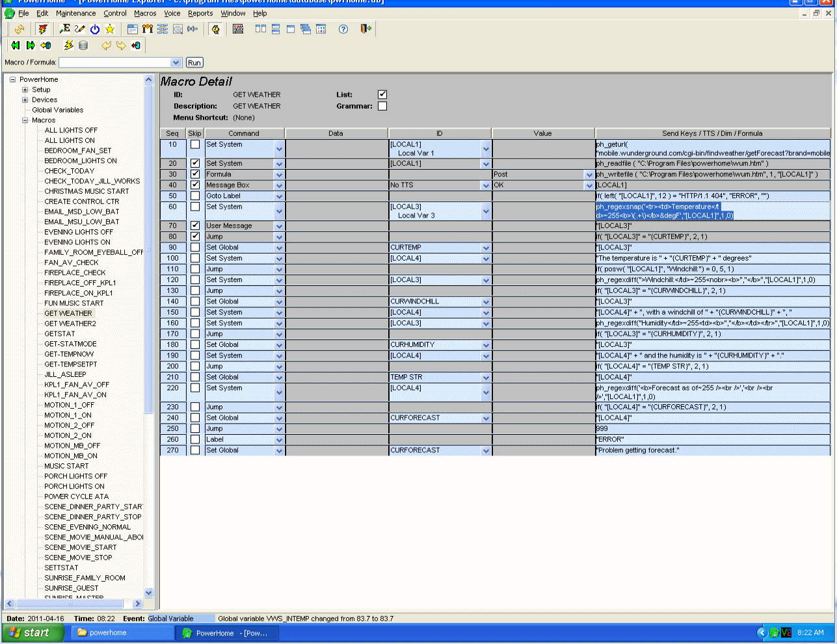Viewport: 837px width, 644px height.
Task: Click the magnifier over document icon
Action: pos(178,29)
